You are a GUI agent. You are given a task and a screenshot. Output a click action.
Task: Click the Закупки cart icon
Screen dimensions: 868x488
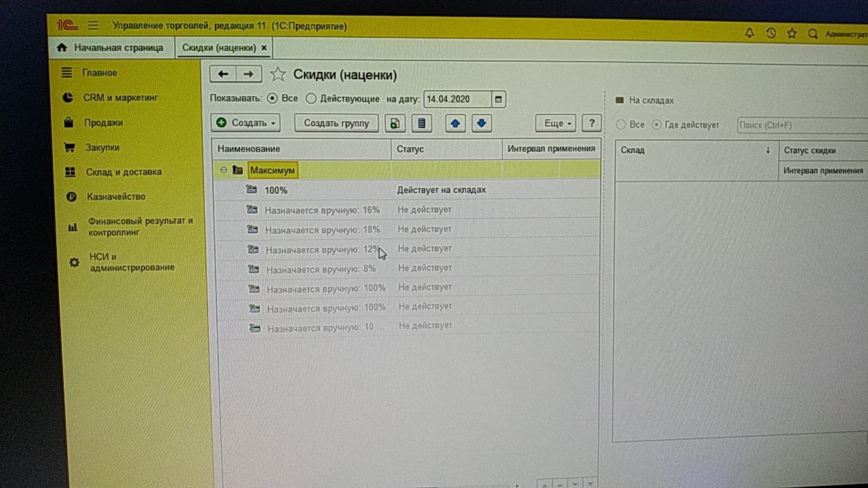coord(68,147)
